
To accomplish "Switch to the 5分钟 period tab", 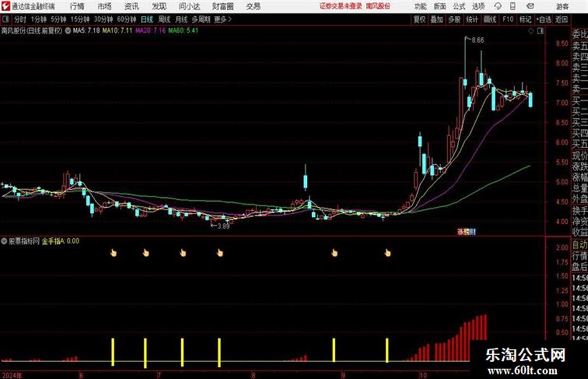I will click(58, 19).
